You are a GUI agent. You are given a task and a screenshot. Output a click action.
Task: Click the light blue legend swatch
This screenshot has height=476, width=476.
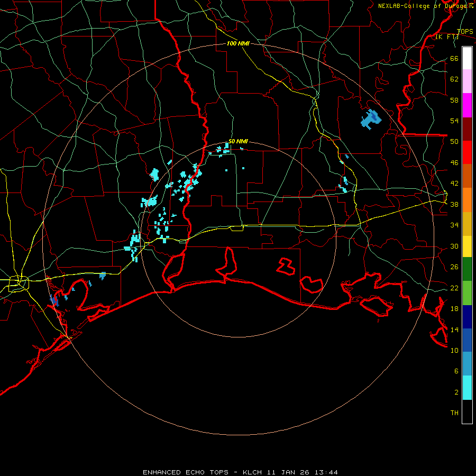point(467,364)
